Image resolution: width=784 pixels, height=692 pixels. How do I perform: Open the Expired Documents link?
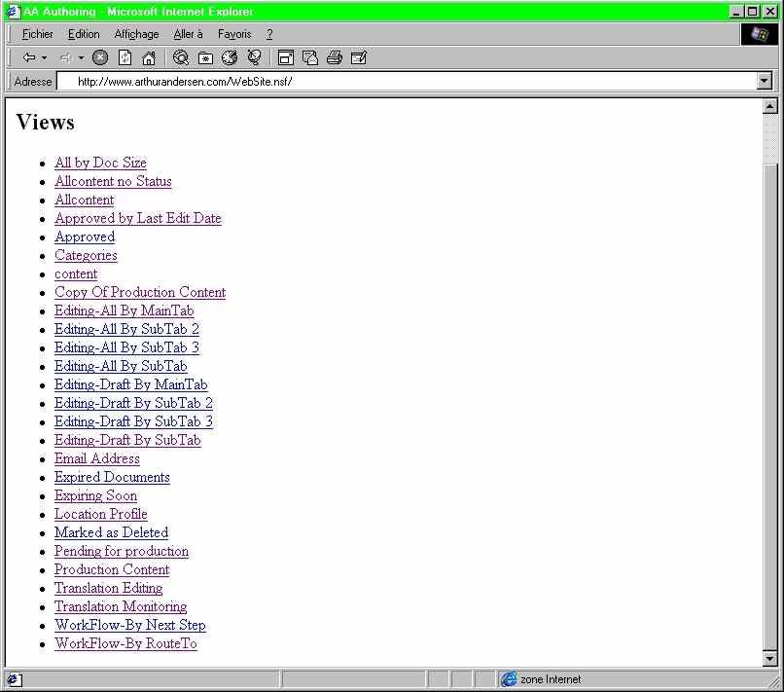coord(112,477)
